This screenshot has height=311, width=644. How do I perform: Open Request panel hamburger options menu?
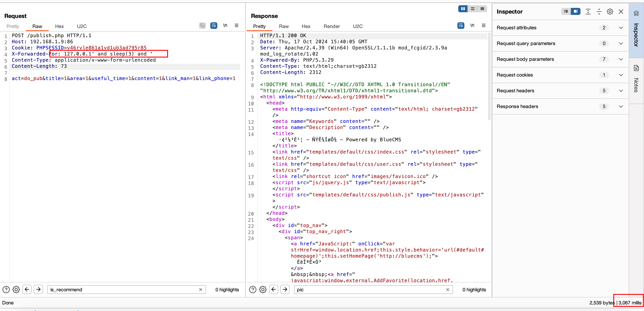(x=237, y=25)
